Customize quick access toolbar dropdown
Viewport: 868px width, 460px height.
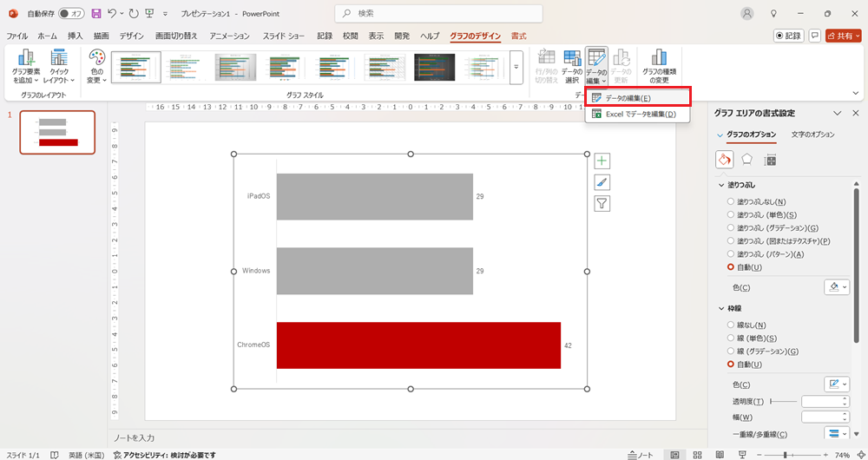point(165,14)
